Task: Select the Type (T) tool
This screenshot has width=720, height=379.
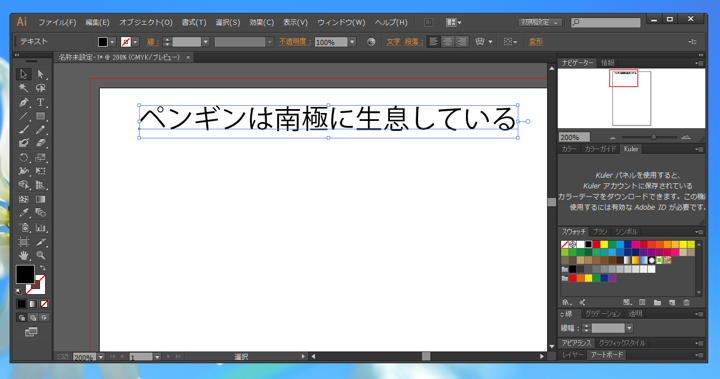Action: [x=40, y=102]
